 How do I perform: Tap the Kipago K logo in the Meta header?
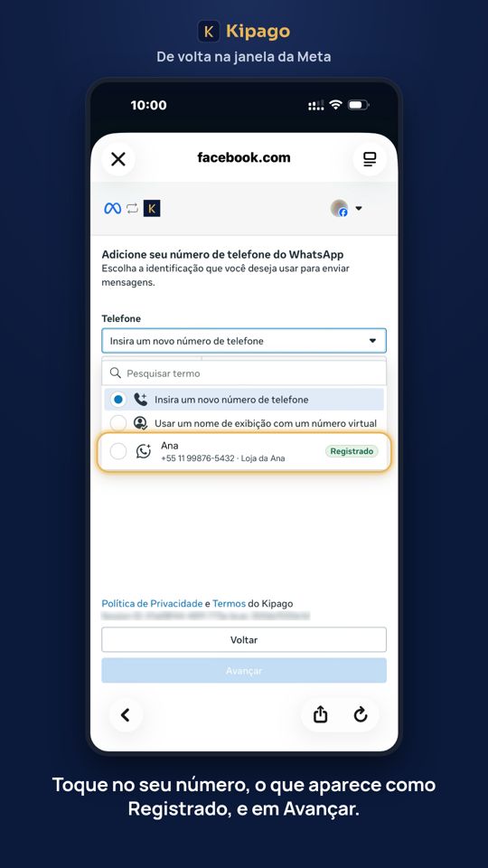coord(152,209)
